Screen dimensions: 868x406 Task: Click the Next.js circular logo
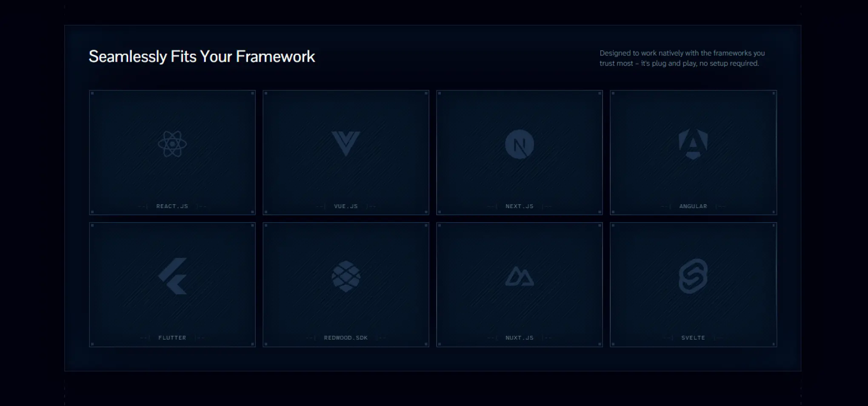pyautogui.click(x=520, y=144)
